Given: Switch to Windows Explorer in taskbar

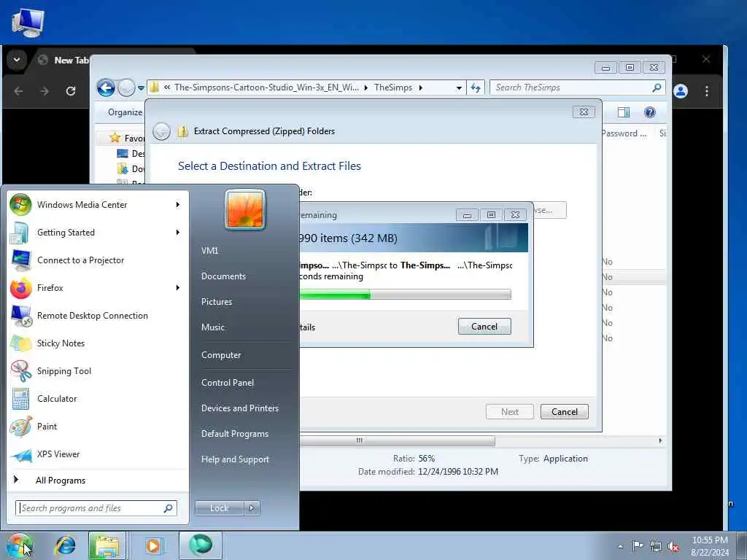Looking at the screenshot, I should pos(107,545).
